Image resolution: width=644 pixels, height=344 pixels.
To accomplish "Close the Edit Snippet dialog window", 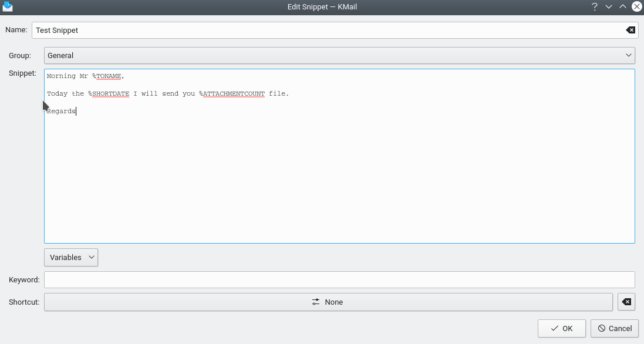I will pos(636,6).
